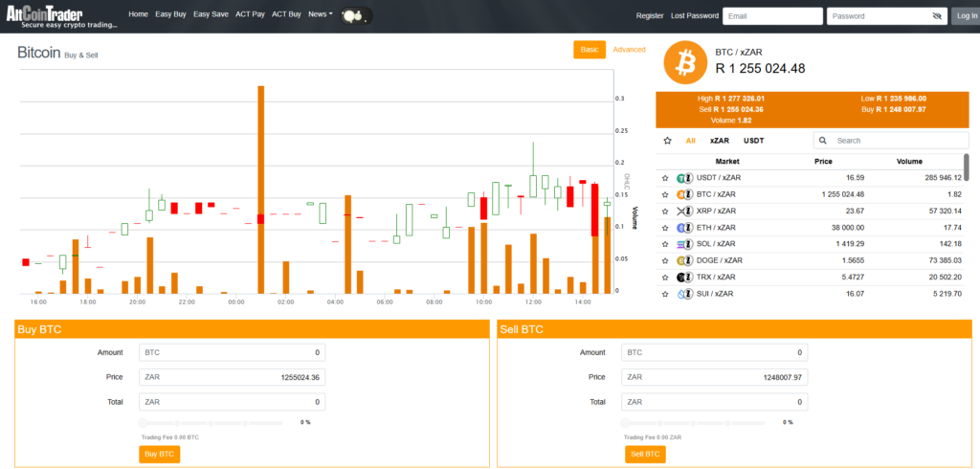Favorite the TRX / xZAR market star
This screenshot has width=980, height=469.
point(665,277)
